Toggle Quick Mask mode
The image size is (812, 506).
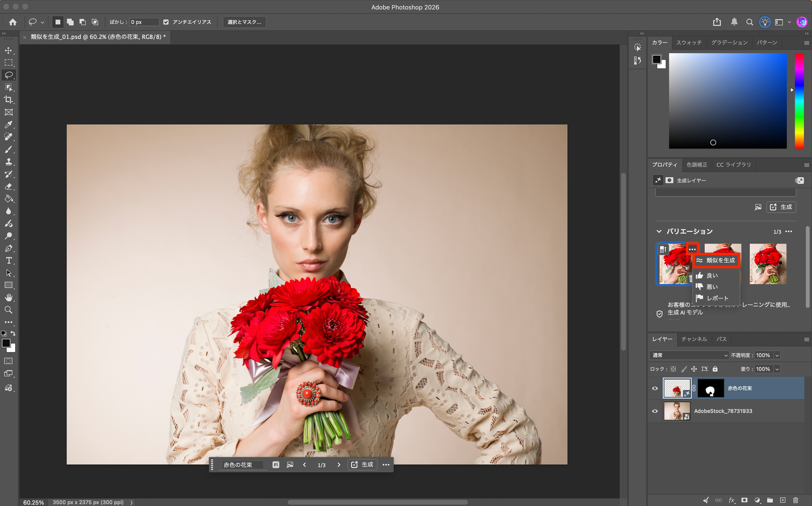click(x=9, y=361)
